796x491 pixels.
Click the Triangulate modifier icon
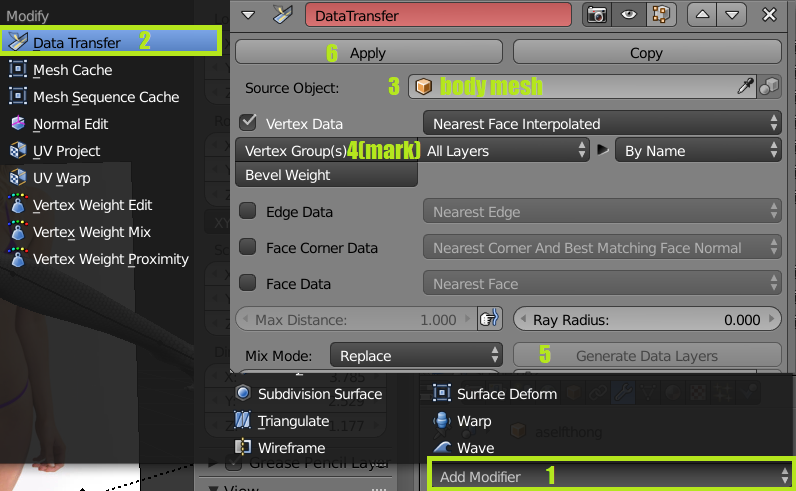point(243,420)
